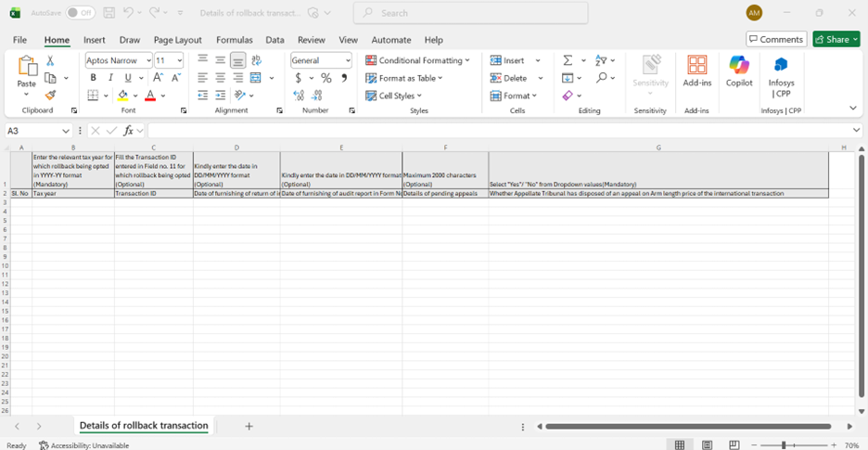Increase font size

[x=159, y=78]
